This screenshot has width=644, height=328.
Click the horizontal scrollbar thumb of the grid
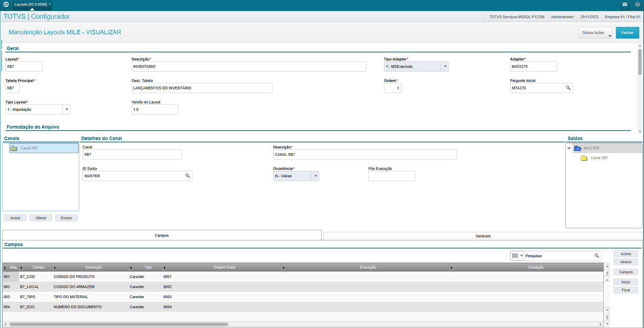tap(118, 324)
